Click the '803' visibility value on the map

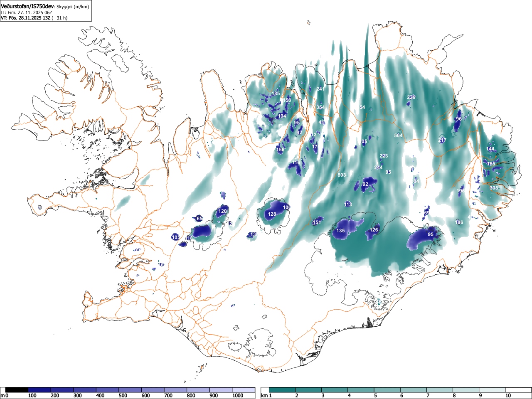tap(342, 175)
